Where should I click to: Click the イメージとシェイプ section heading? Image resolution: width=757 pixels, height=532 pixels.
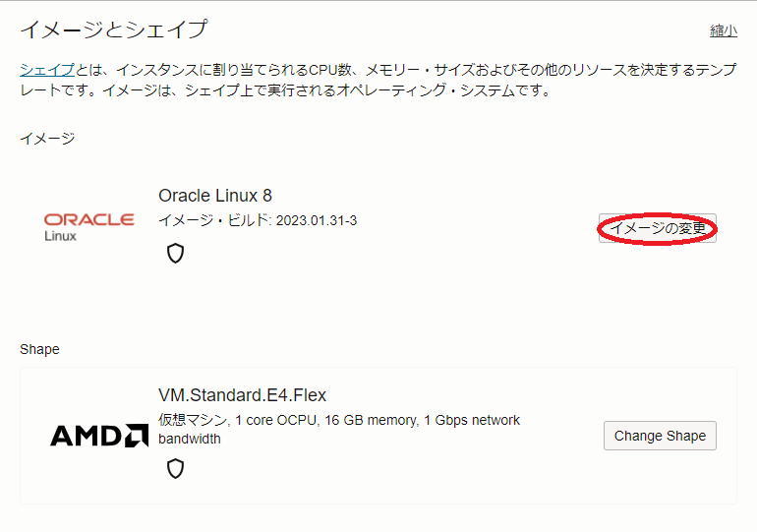coord(113,30)
